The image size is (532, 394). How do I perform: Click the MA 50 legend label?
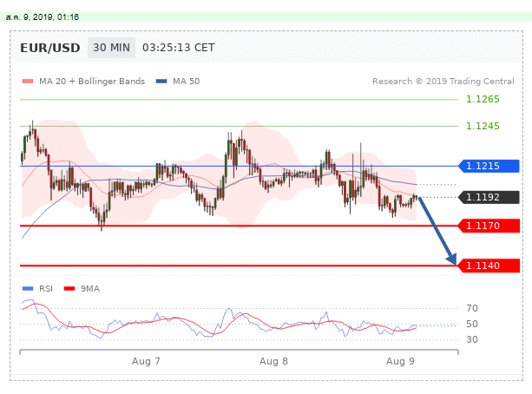tap(187, 82)
